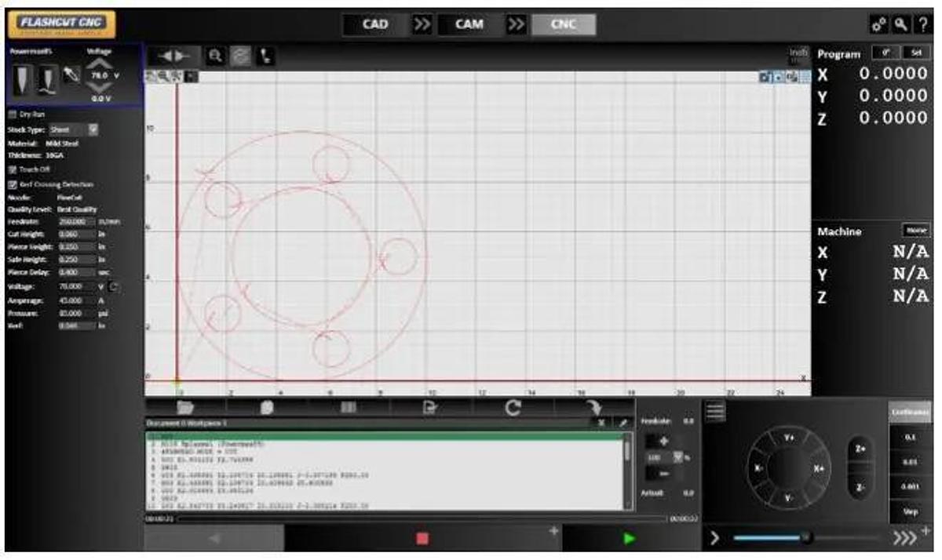Uncheck Kerf Crossing Detection option
This screenshot has width=942, height=560.
tap(13, 184)
